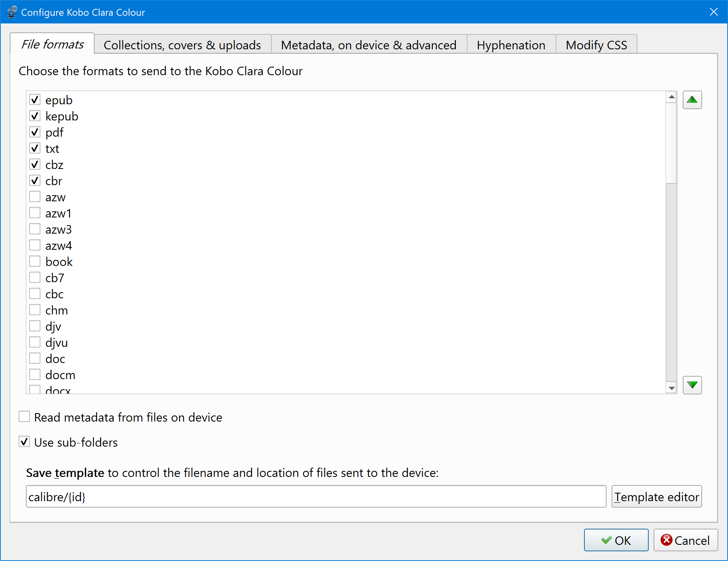Toggle the txt format checkbox
This screenshot has width=728, height=561.
35,148
